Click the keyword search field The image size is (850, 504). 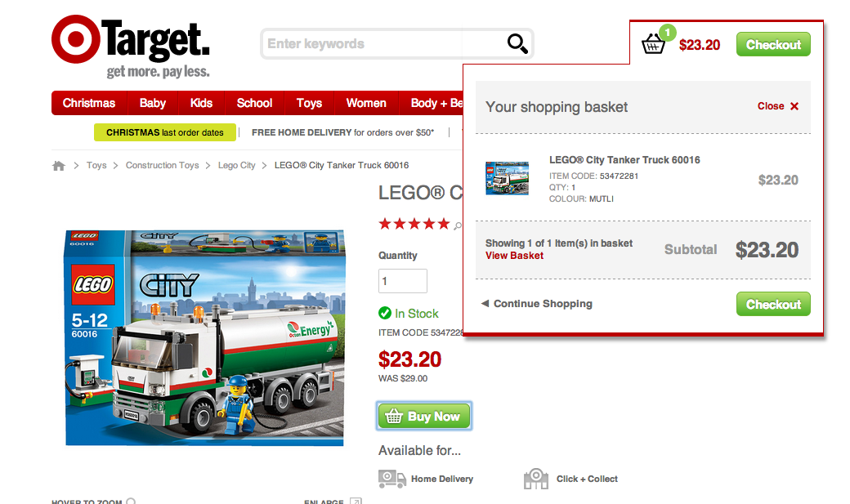385,44
